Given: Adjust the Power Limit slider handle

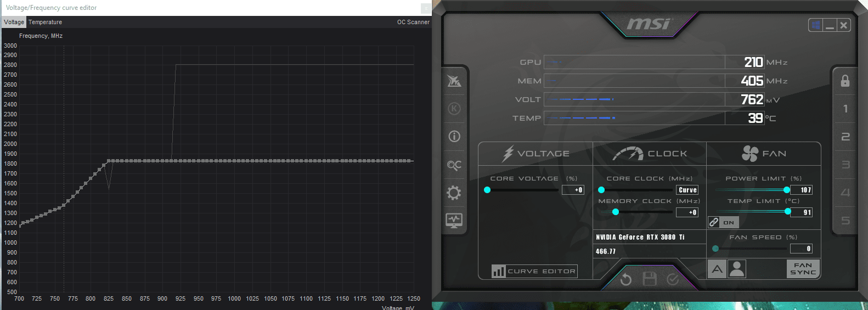Looking at the screenshot, I should (x=787, y=190).
